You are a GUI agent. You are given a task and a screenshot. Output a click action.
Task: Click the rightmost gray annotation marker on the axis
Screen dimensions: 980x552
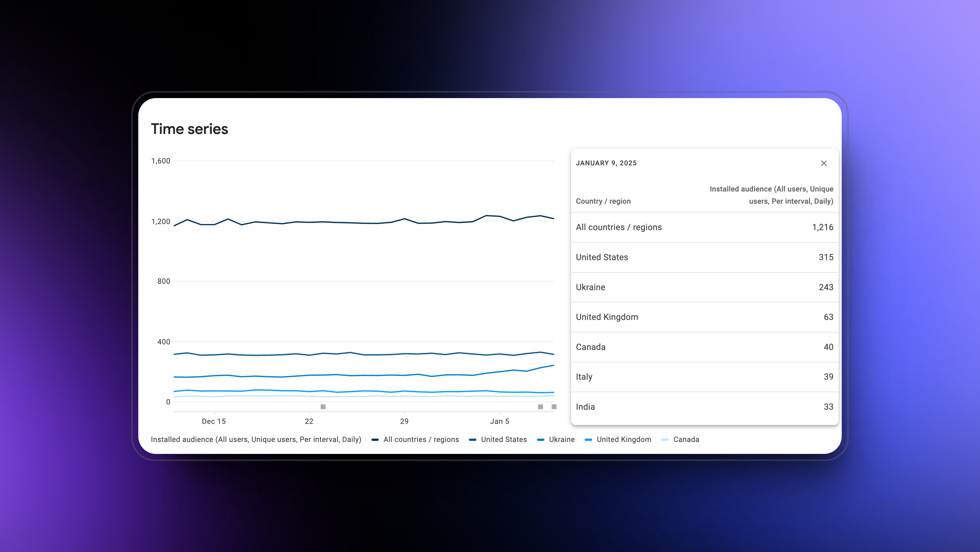click(x=554, y=407)
